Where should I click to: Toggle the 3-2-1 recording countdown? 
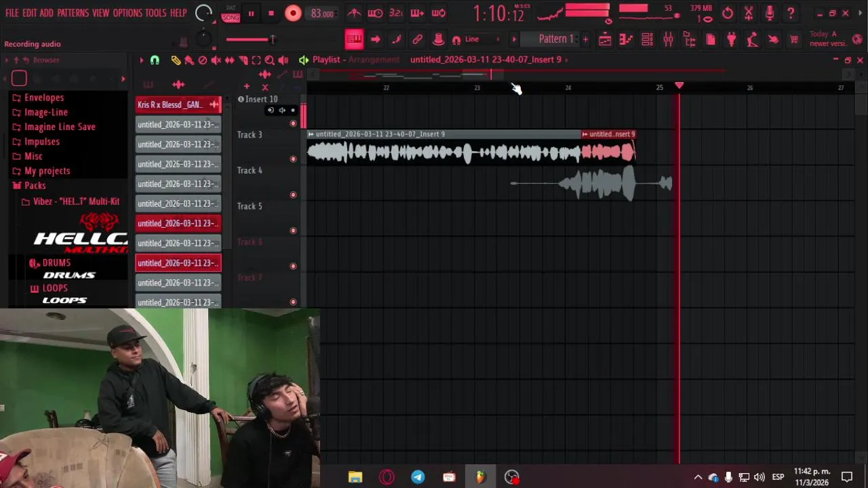point(396,13)
